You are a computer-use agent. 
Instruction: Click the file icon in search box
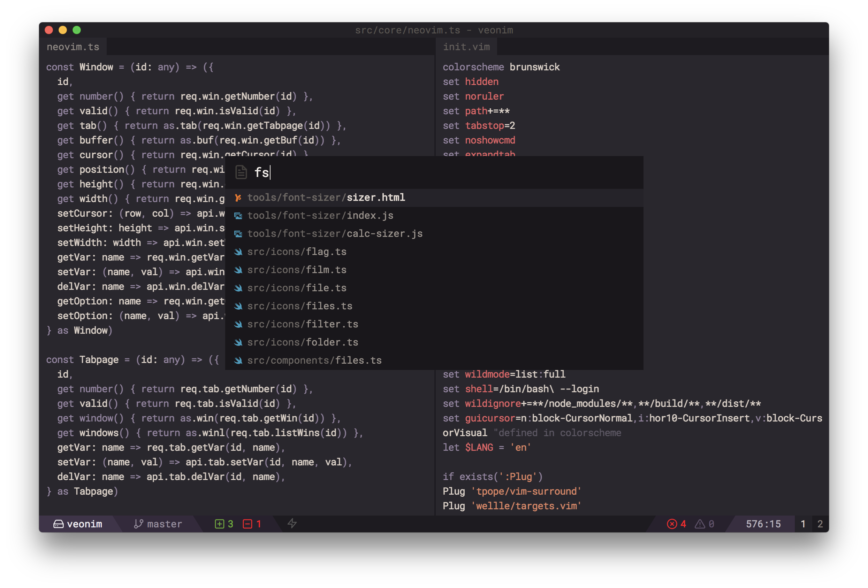241,172
